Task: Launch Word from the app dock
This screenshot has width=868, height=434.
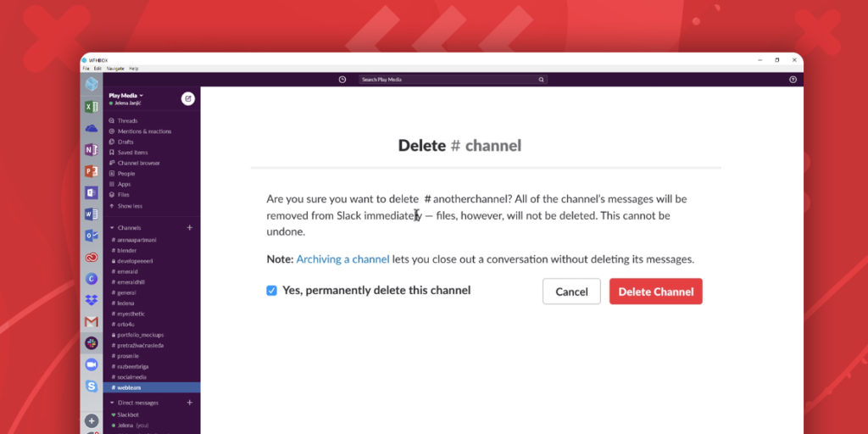Action: tap(92, 214)
